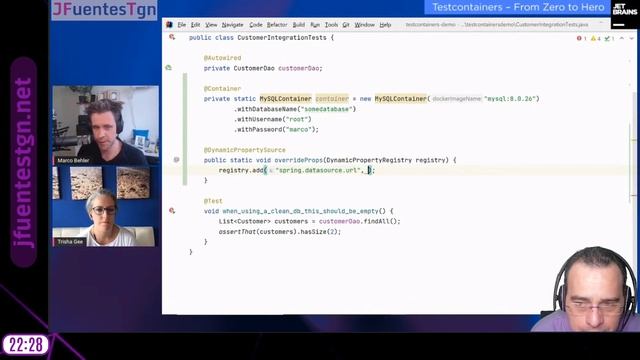
Task: Click the customerDao field name declaration
Action: [x=299, y=68]
